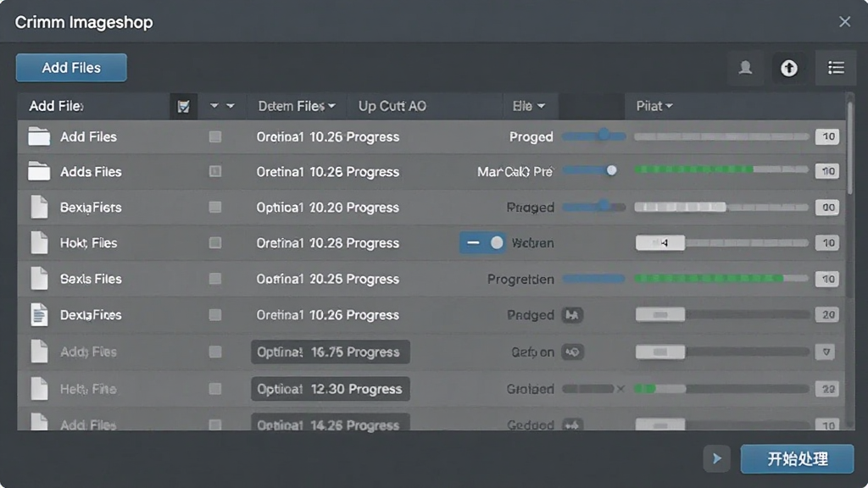This screenshot has width=868, height=488.
Task: Open the Detem Files dropdown
Action: click(x=296, y=106)
